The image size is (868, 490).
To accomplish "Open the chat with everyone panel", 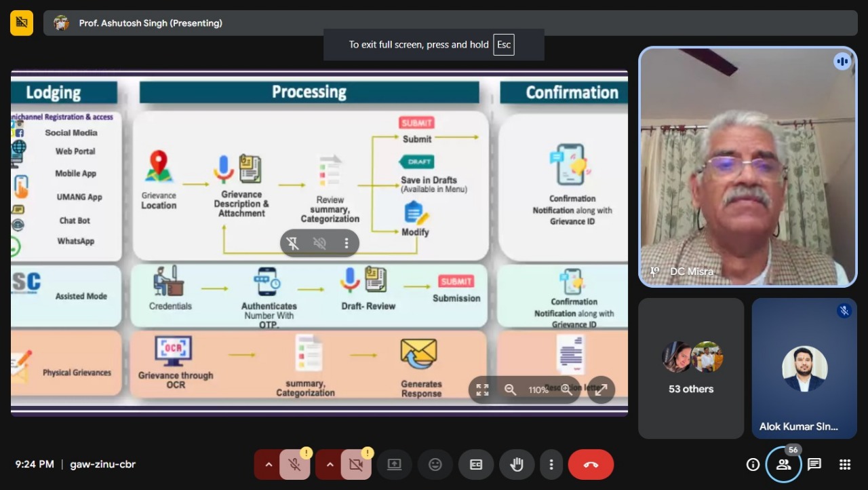I will coord(814,465).
